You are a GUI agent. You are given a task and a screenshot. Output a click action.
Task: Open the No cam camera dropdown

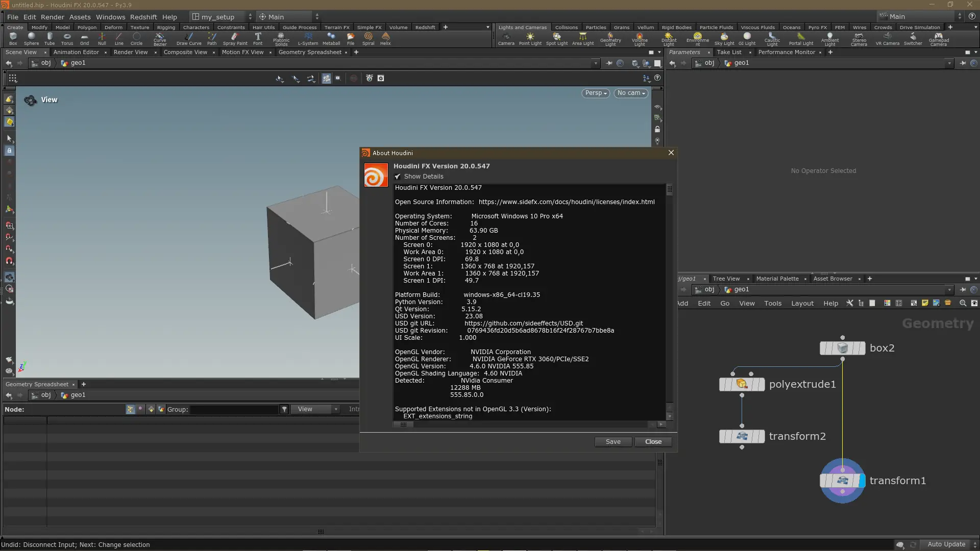click(x=631, y=93)
